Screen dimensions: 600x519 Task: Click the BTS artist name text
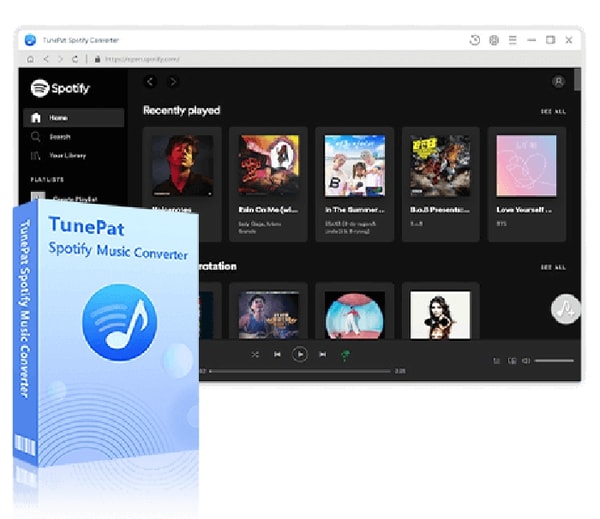[x=501, y=224]
